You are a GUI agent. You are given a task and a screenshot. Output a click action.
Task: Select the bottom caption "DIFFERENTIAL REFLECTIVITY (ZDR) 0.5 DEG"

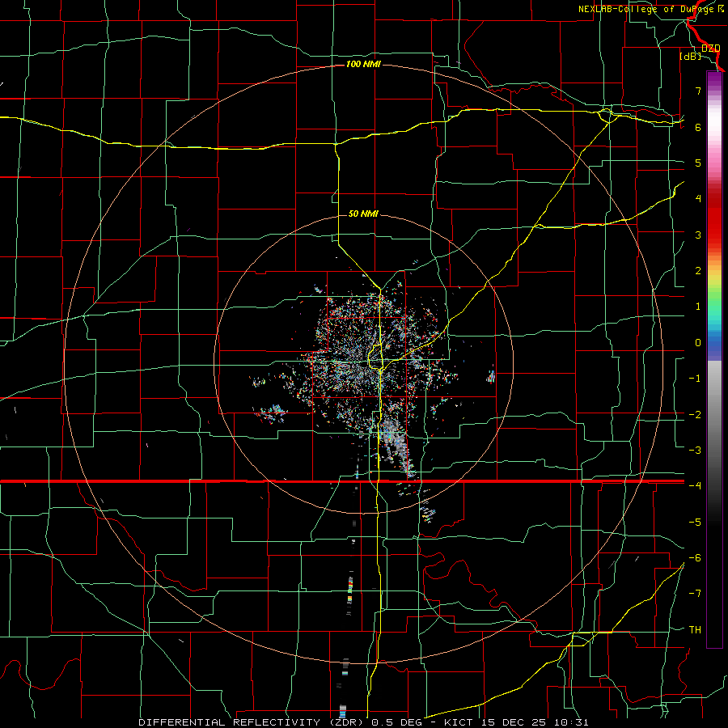click(x=280, y=722)
